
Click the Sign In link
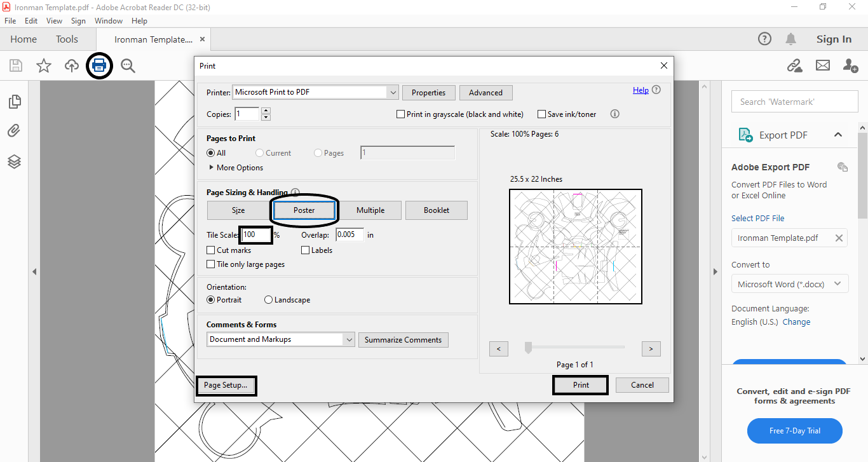[834, 39]
